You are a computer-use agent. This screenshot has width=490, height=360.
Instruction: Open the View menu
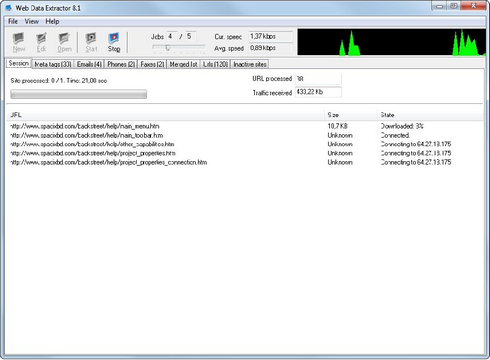32,21
